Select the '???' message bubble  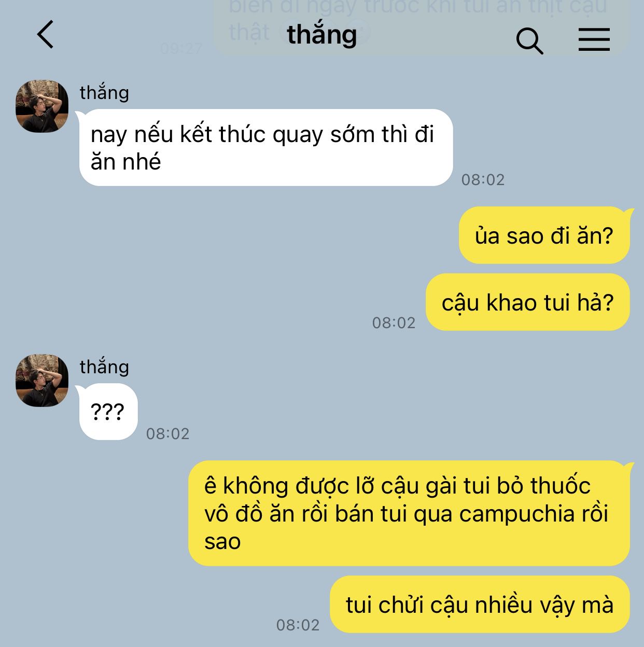108,412
